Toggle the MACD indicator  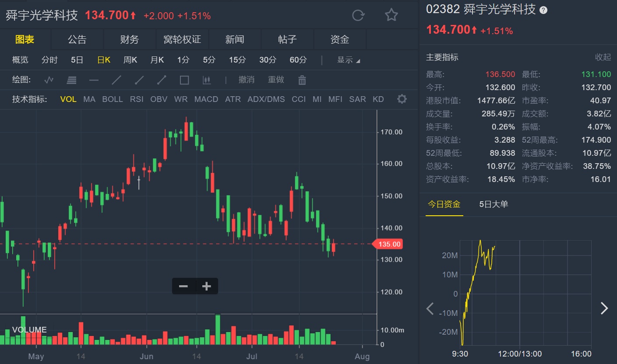(x=206, y=99)
